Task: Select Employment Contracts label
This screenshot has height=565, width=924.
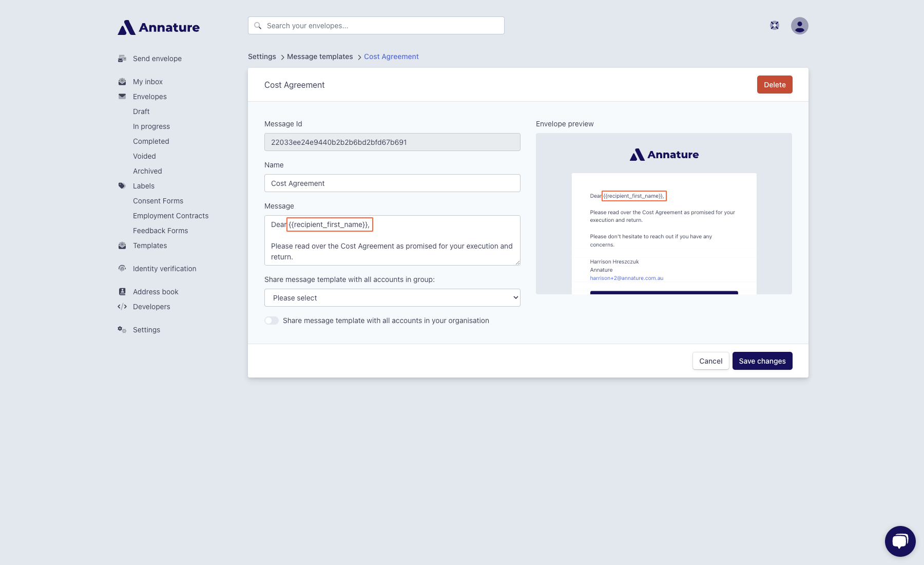Action: click(170, 216)
